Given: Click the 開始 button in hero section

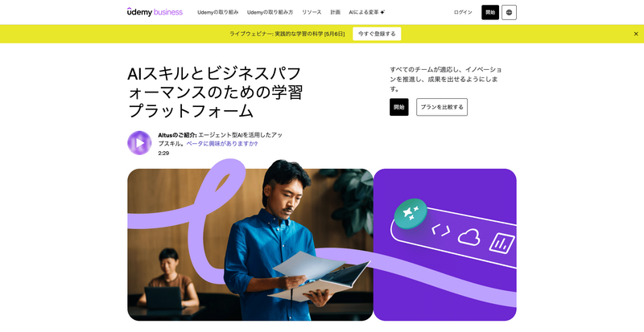Looking at the screenshot, I should click(x=398, y=107).
